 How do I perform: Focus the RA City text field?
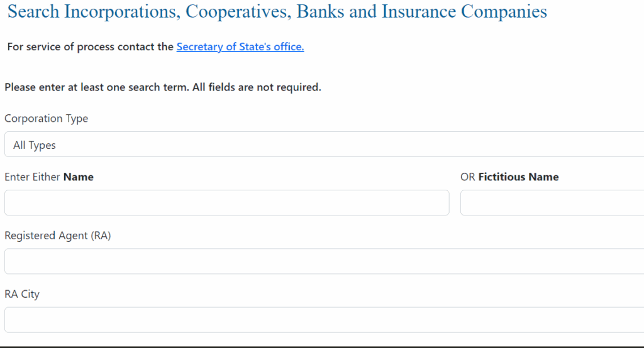click(324, 320)
